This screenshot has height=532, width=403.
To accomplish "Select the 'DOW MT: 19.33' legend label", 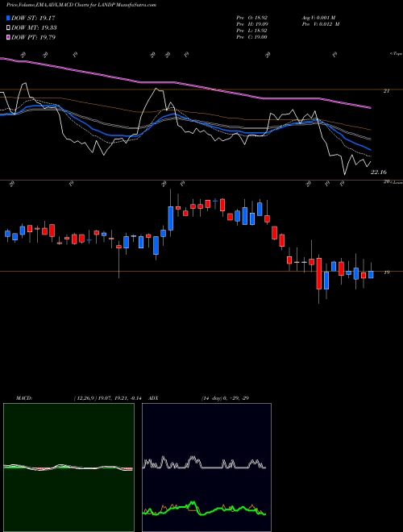I will (34, 28).
